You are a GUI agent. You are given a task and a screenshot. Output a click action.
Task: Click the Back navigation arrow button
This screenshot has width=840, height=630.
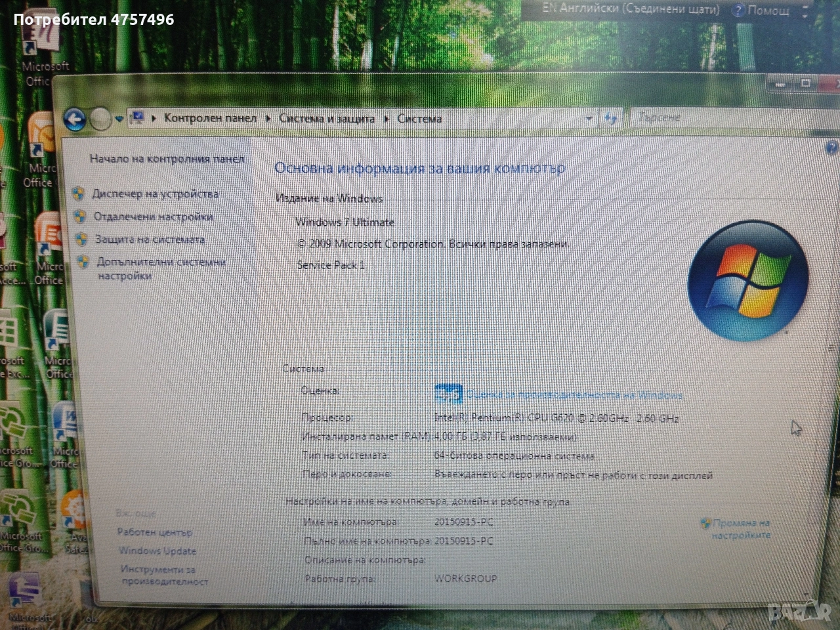coord(75,119)
